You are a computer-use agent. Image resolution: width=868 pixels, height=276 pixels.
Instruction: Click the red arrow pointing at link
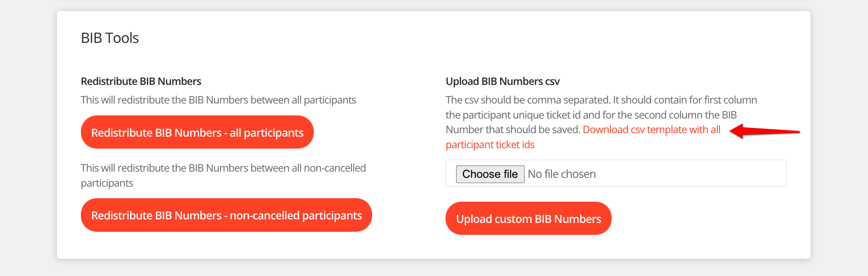(764, 131)
